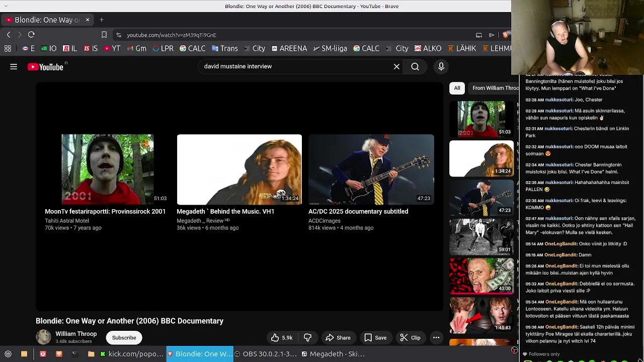Open the AC/DC 2025 documentary subtitled title

tap(358, 212)
